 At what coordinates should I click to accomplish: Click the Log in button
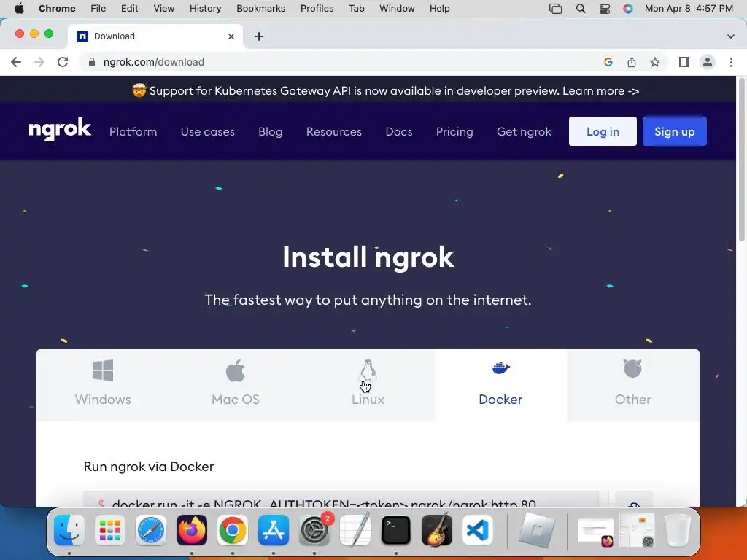tap(602, 131)
